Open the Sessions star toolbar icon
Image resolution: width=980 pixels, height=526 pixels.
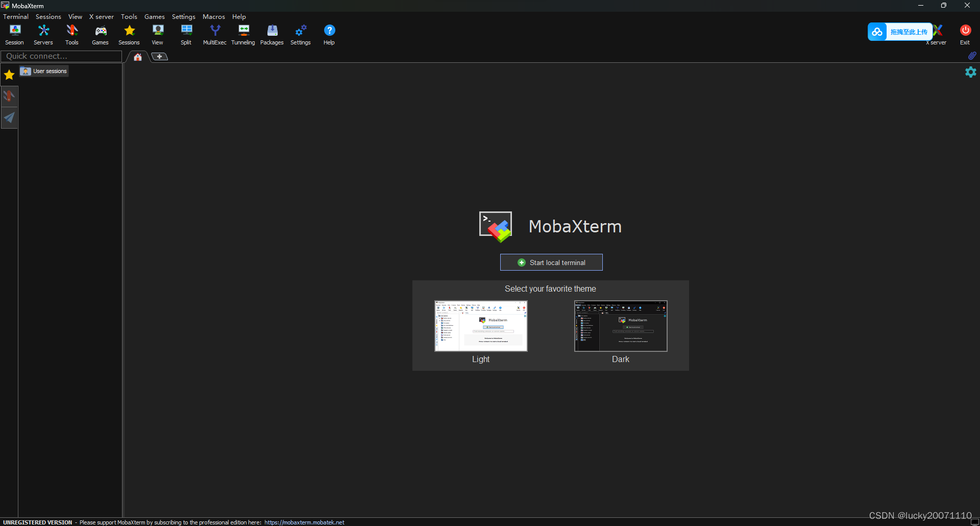click(129, 35)
